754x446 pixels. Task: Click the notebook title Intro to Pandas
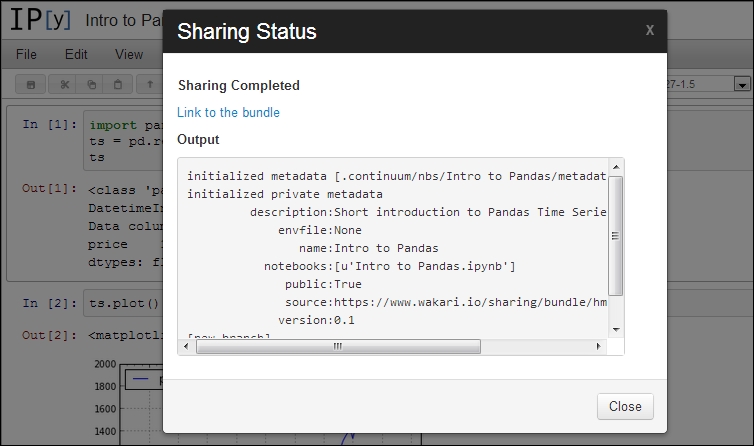click(124, 20)
